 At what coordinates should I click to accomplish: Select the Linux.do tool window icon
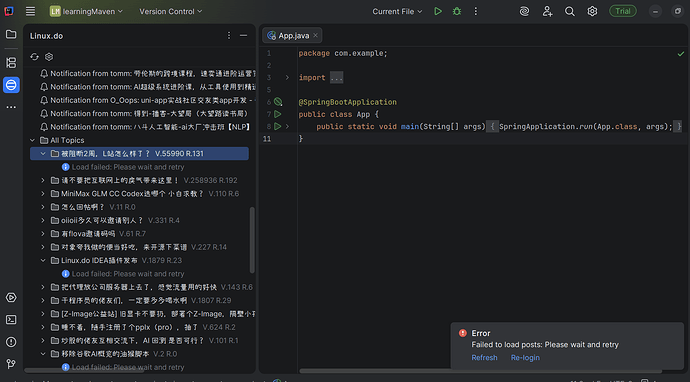point(11,84)
